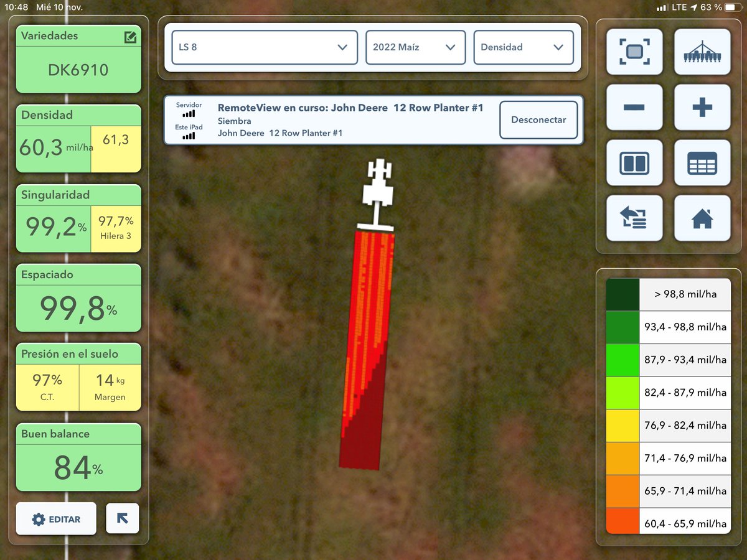Tap the 97% C.T. ground pressure cell
The width and height of the screenshot is (747, 560).
(x=47, y=388)
